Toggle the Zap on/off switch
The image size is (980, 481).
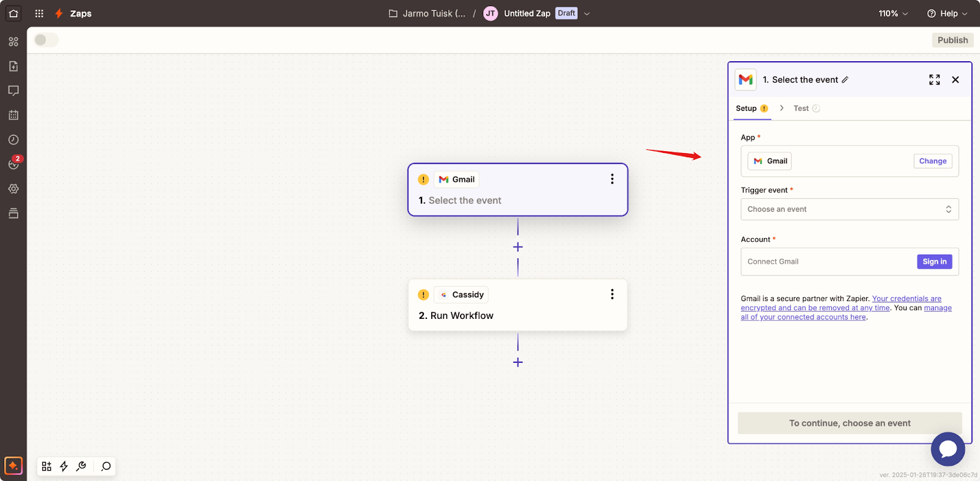point(46,40)
